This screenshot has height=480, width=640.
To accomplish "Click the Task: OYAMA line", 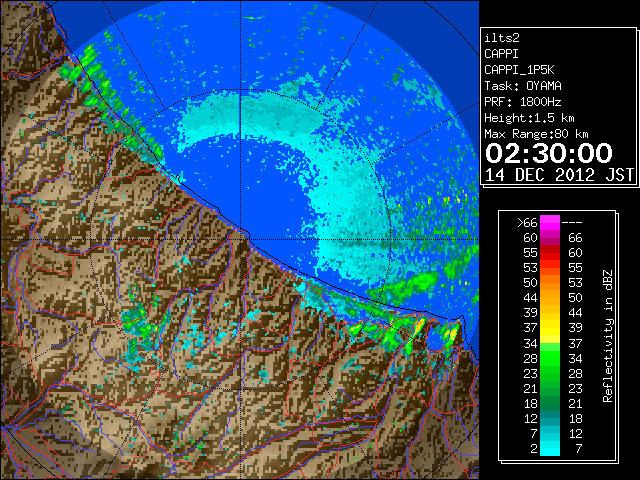I will point(523,86).
